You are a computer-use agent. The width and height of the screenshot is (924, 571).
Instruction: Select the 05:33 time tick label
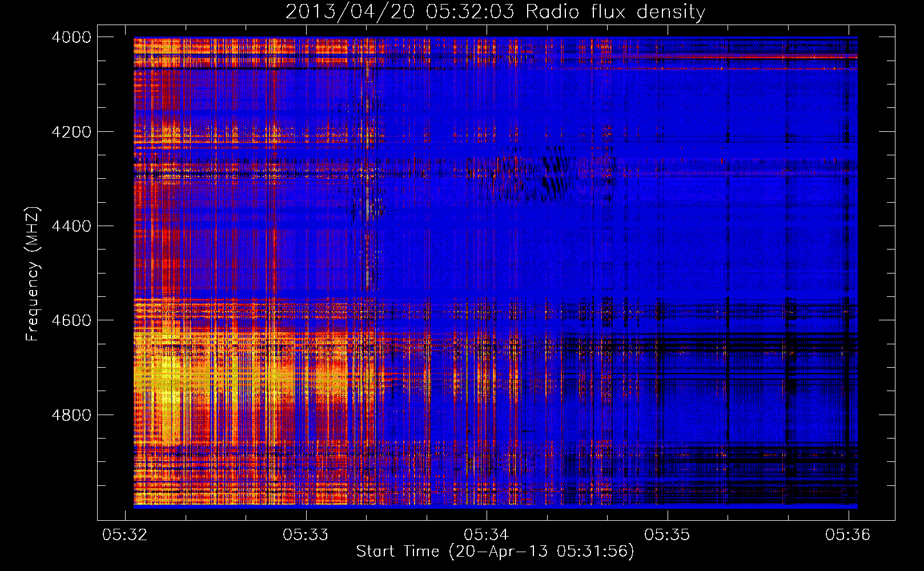pyautogui.click(x=306, y=534)
